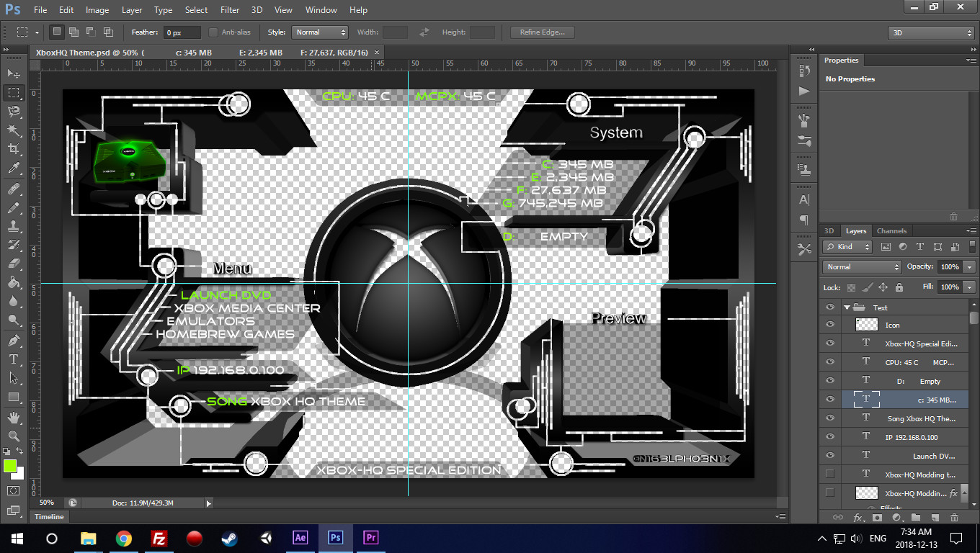Select the Eraser tool
The image size is (980, 553).
pyautogui.click(x=14, y=264)
